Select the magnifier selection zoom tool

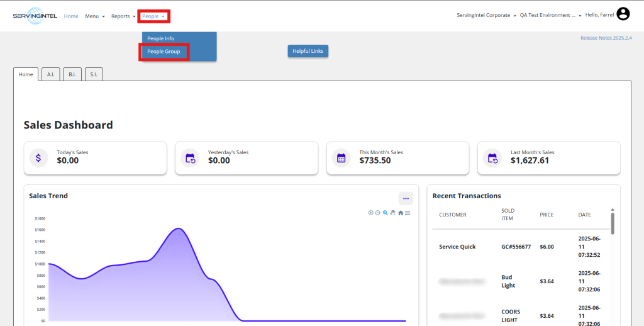[x=386, y=213]
